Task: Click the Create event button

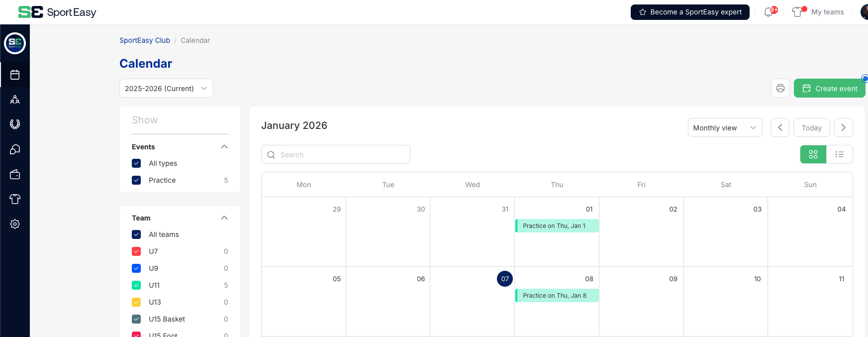Action: [x=829, y=88]
